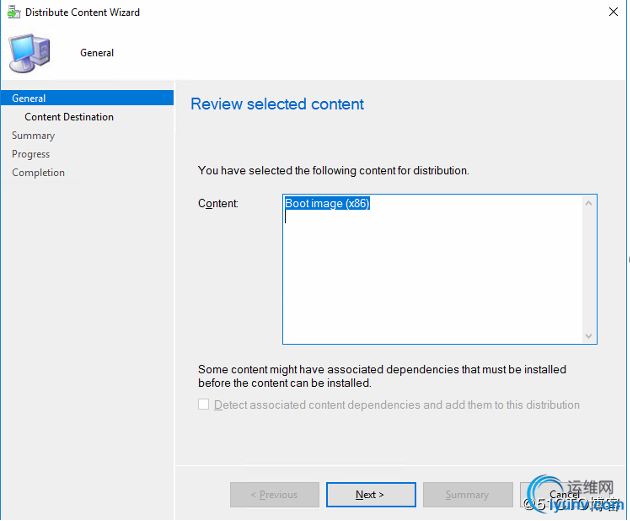The width and height of the screenshot is (630, 521).
Task: Click the Content list scroll down arrow
Action: click(589, 335)
